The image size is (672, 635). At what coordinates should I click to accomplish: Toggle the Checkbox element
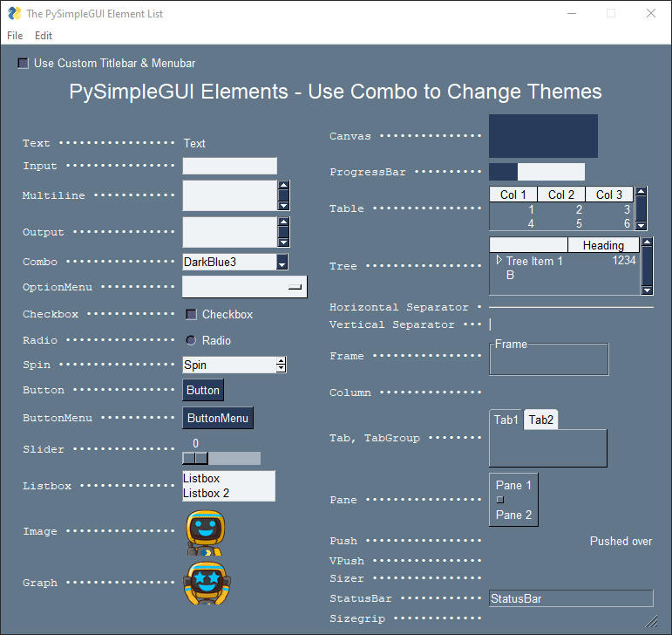tap(191, 314)
